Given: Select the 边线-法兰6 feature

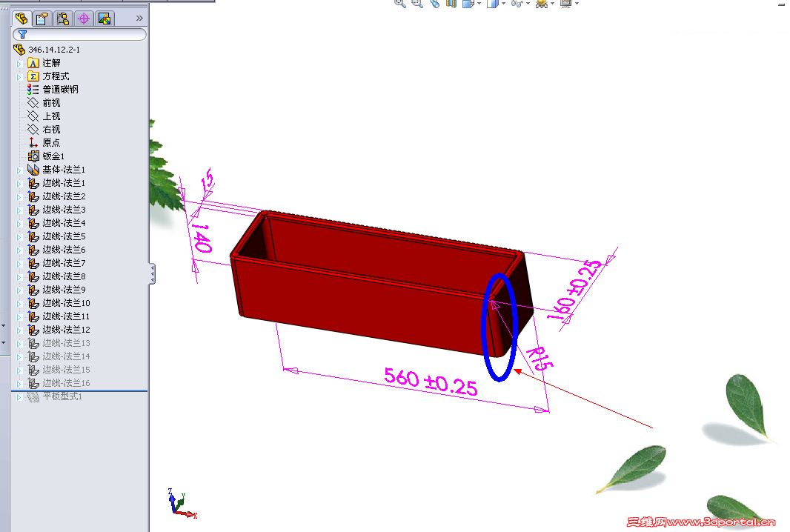Looking at the screenshot, I should (x=64, y=250).
